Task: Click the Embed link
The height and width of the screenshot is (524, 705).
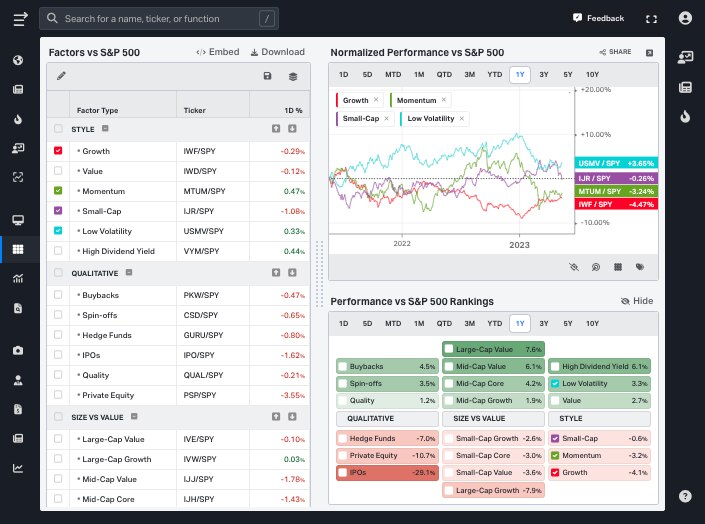Action: (x=217, y=52)
